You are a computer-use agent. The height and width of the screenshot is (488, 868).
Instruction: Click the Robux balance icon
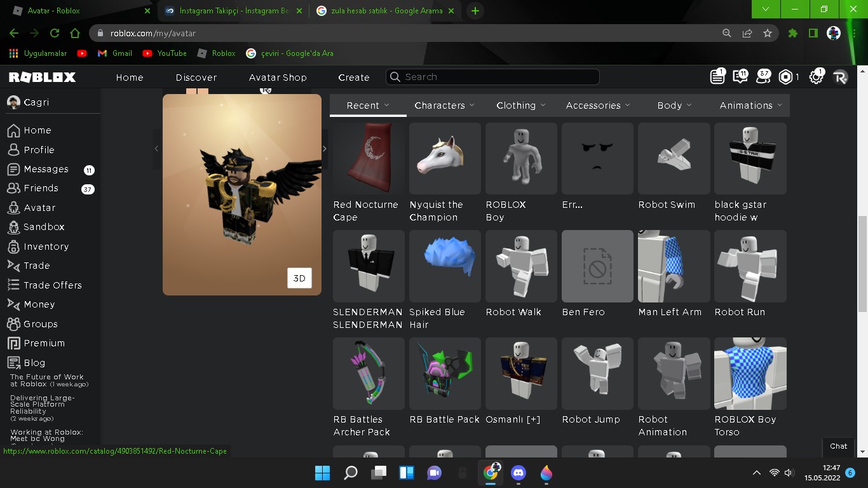click(786, 77)
